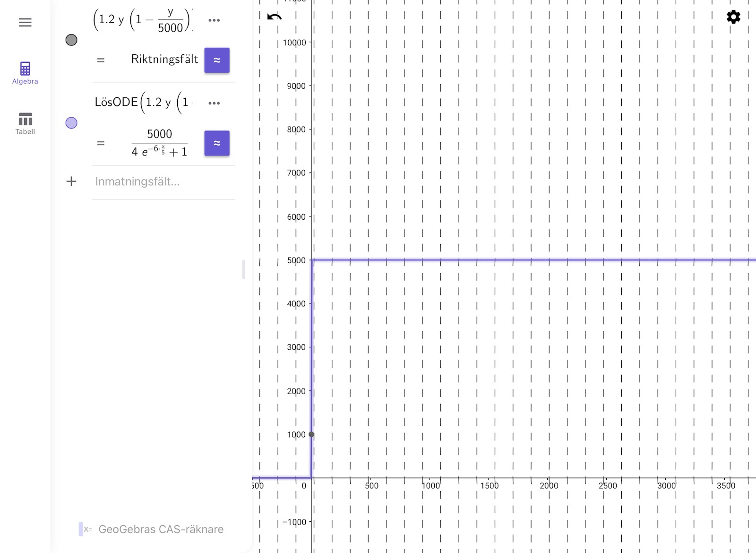Screen dimensions: 756x553
Task: Edit the 1.2 y slope field expression
Action: tap(142, 20)
